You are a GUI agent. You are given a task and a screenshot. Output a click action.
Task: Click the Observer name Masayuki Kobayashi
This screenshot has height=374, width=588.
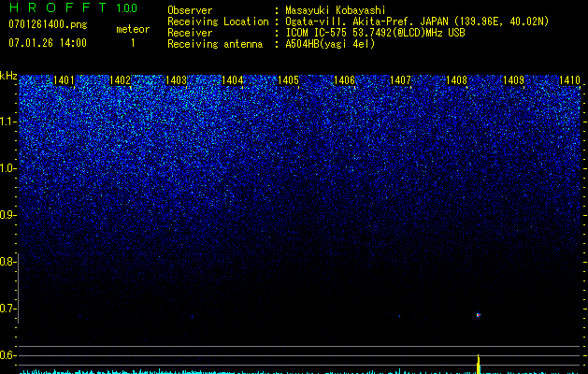tap(336, 10)
